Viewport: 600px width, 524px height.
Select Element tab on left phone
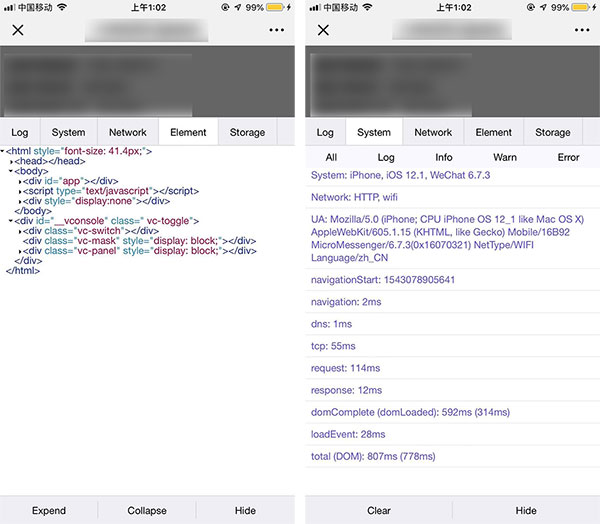tap(188, 132)
